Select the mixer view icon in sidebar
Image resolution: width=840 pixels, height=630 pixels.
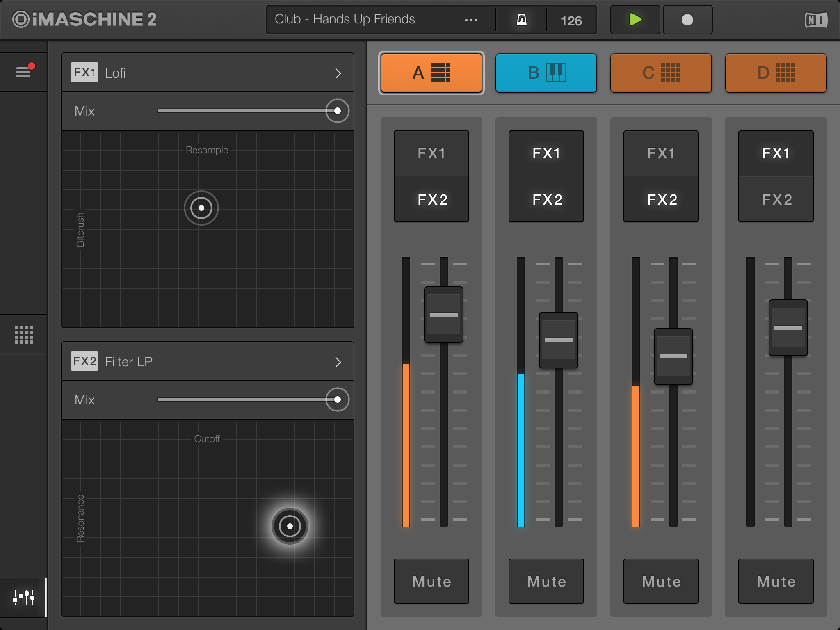coord(24,597)
